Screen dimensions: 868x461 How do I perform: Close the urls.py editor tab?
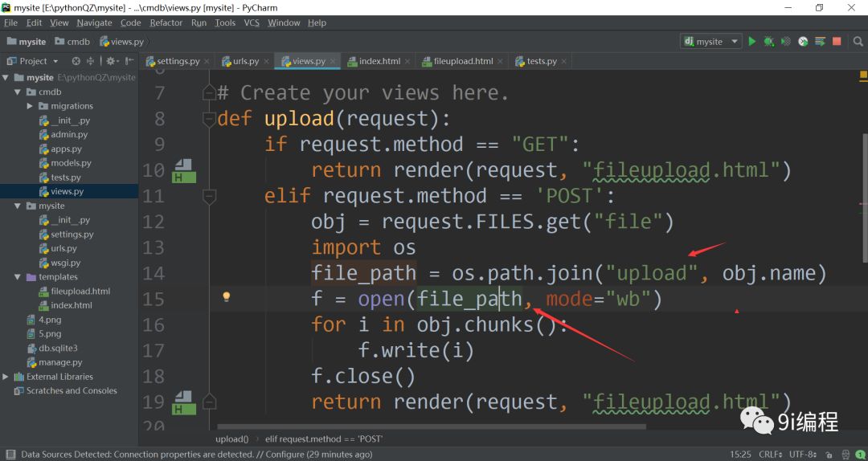pos(266,61)
